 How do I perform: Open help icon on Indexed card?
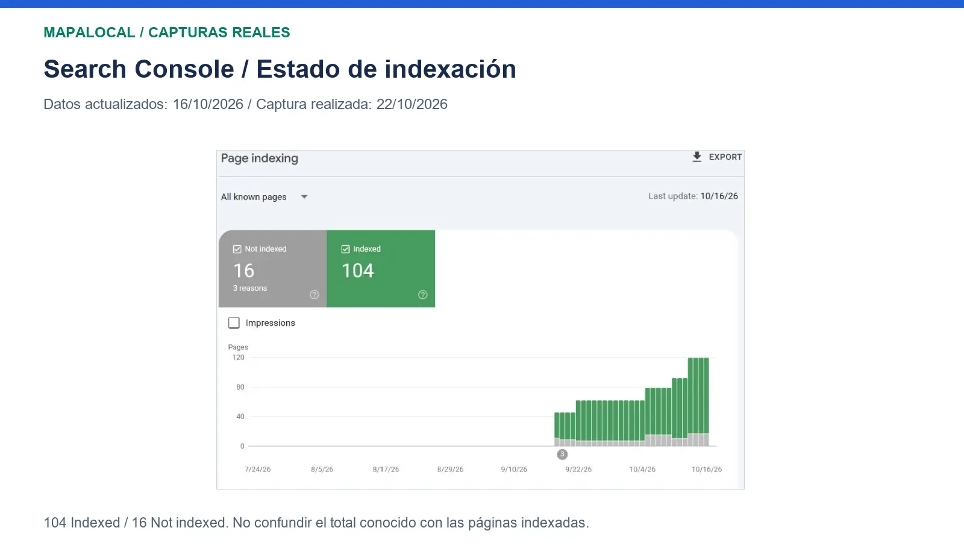click(423, 294)
